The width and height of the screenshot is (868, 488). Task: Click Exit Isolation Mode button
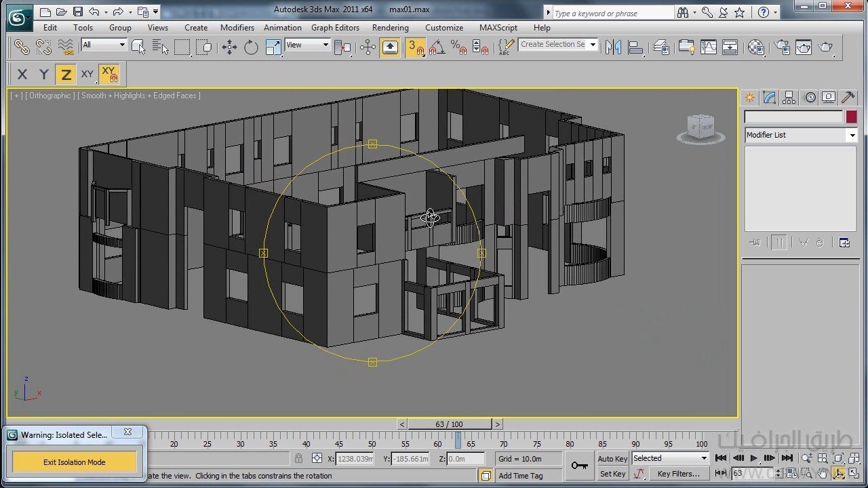click(75, 462)
